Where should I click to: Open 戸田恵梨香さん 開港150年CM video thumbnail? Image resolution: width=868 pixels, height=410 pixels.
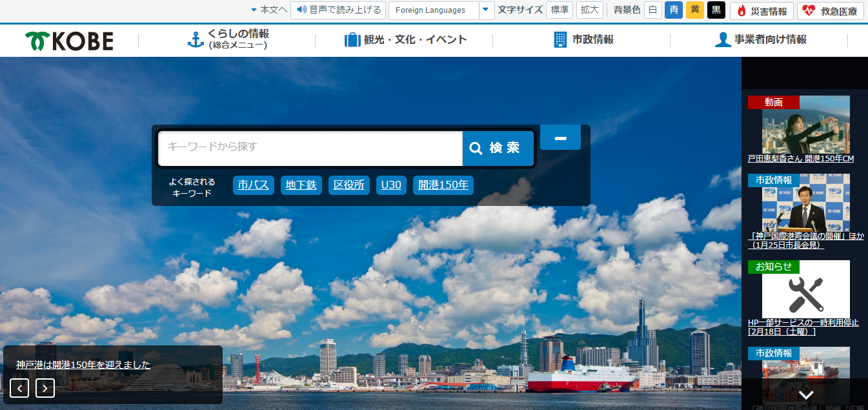point(806,125)
